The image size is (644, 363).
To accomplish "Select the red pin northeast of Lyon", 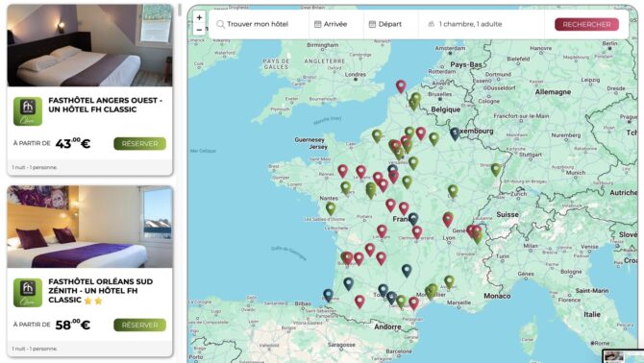I will (x=448, y=220).
